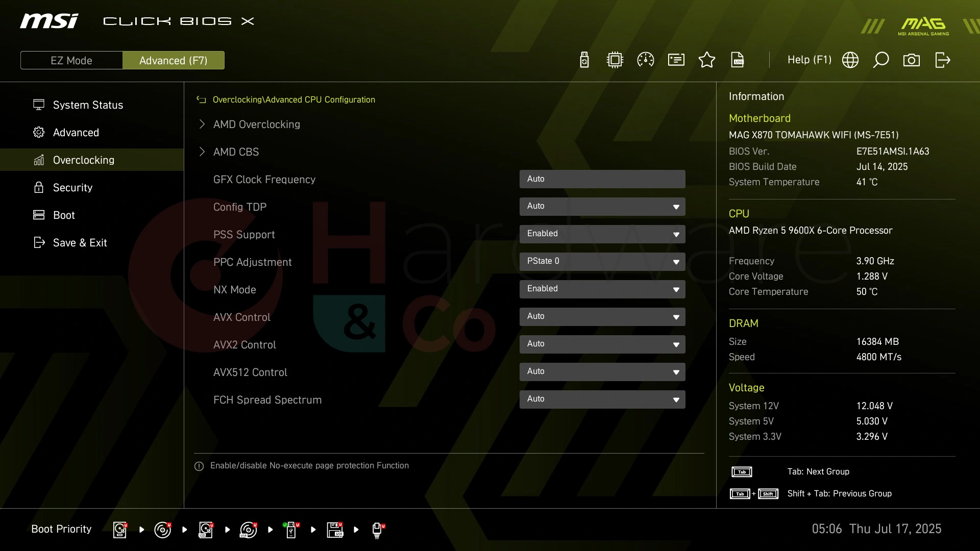Click the exit door icon in toolbar

click(x=943, y=60)
